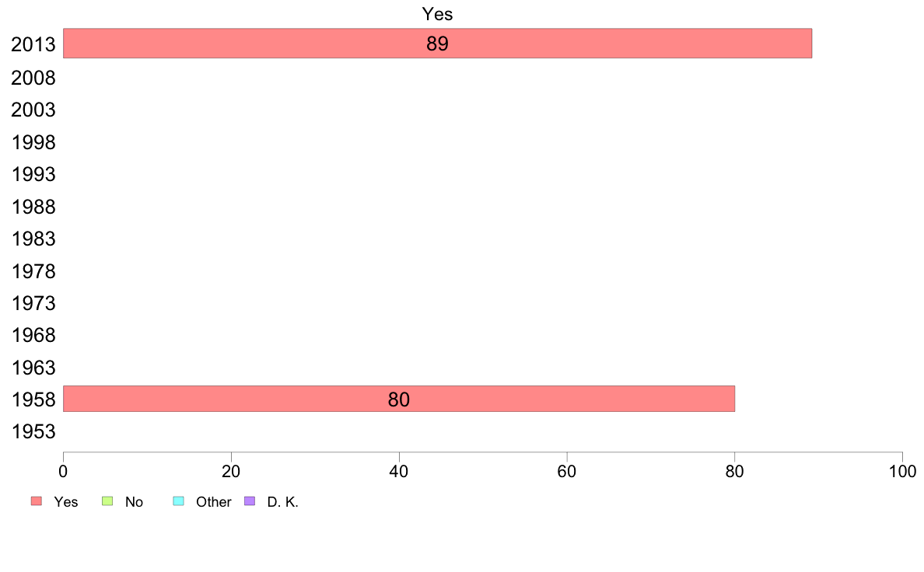
Task: Click the 89 value label on bar
Action: click(x=437, y=44)
